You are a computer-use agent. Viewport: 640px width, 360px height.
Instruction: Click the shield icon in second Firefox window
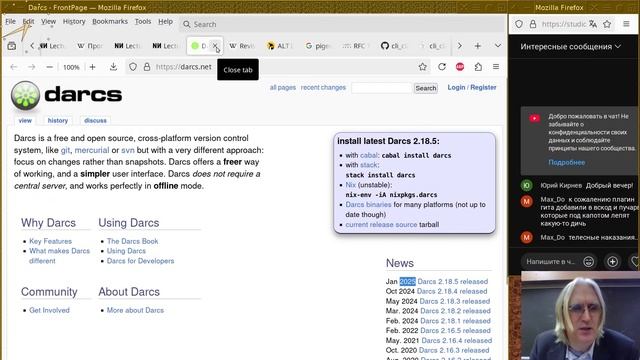coord(519,24)
